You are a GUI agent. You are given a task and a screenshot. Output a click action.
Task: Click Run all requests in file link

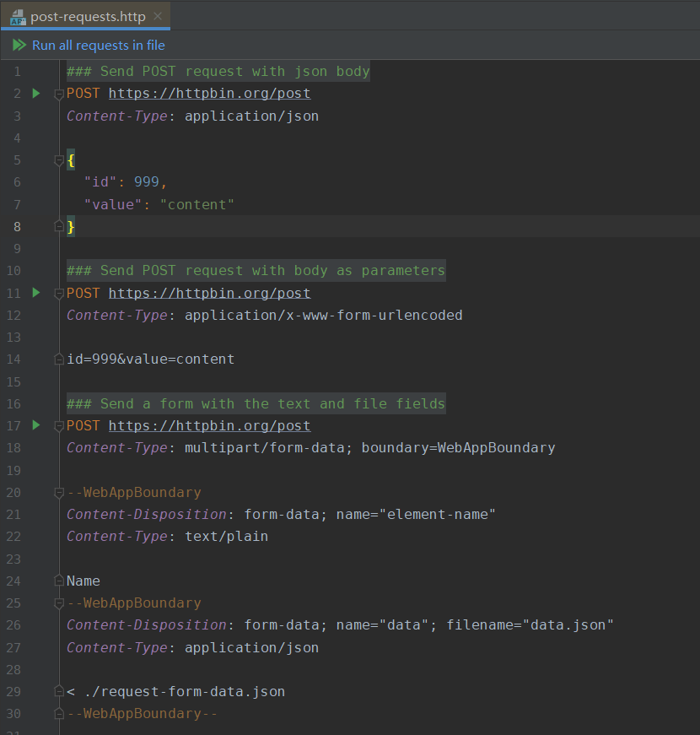(x=99, y=45)
